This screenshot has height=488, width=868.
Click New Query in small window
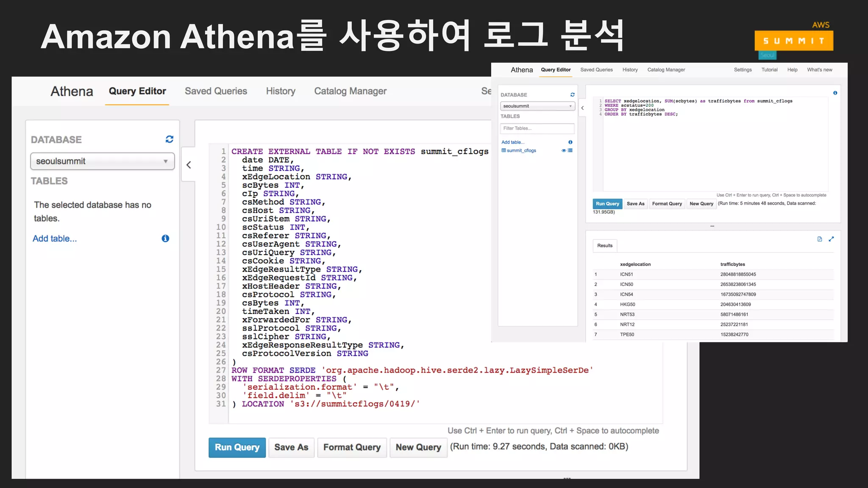[x=701, y=204]
